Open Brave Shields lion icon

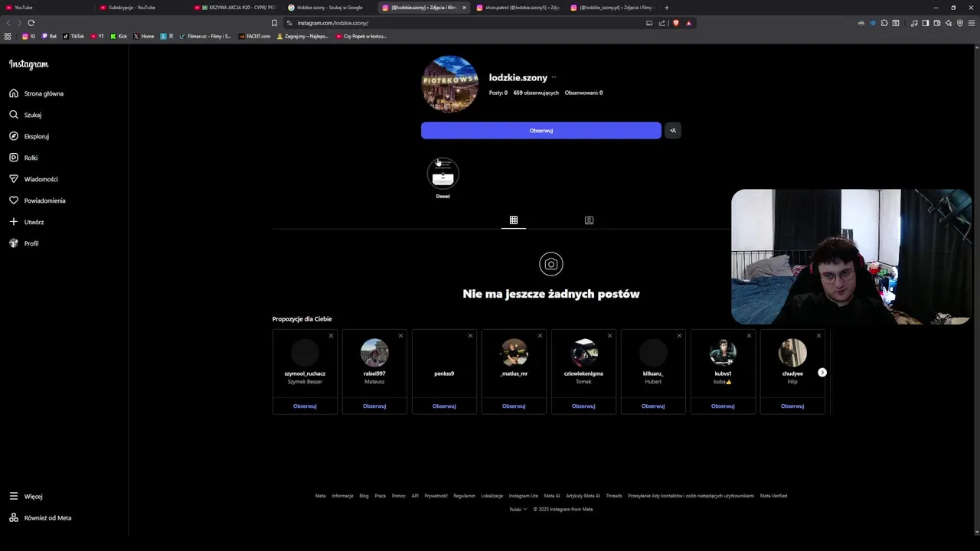(x=676, y=23)
